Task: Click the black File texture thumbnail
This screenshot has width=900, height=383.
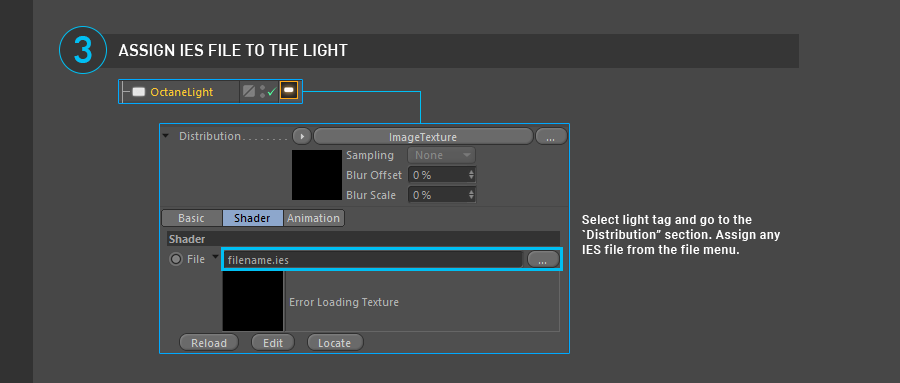Action: 253,301
